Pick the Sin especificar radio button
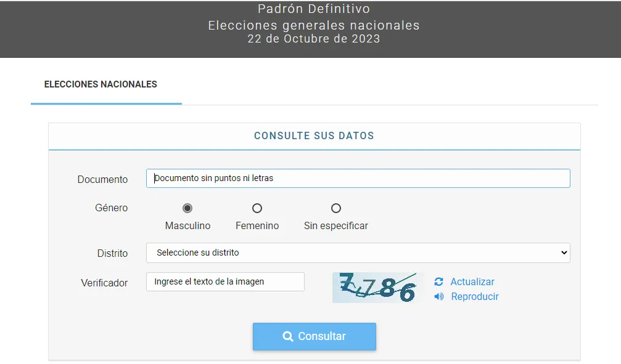 (x=336, y=208)
